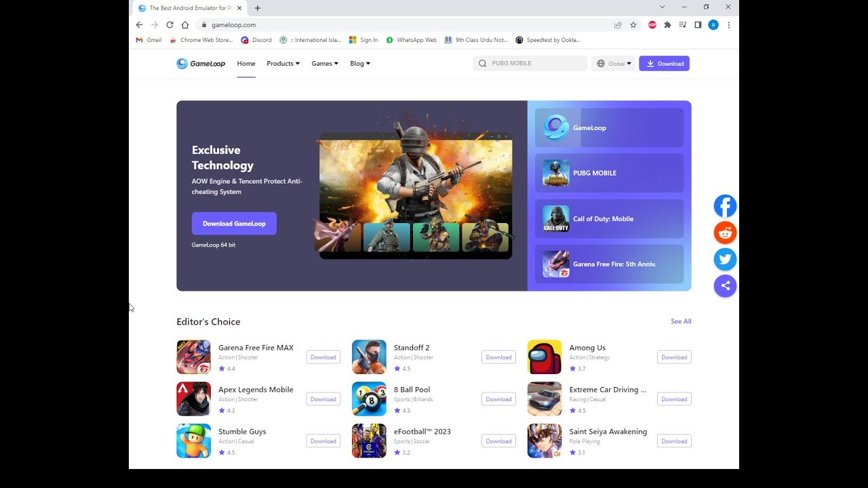The height and width of the screenshot is (488, 868).
Task: Reload the page with refresh icon
Action: point(170,24)
